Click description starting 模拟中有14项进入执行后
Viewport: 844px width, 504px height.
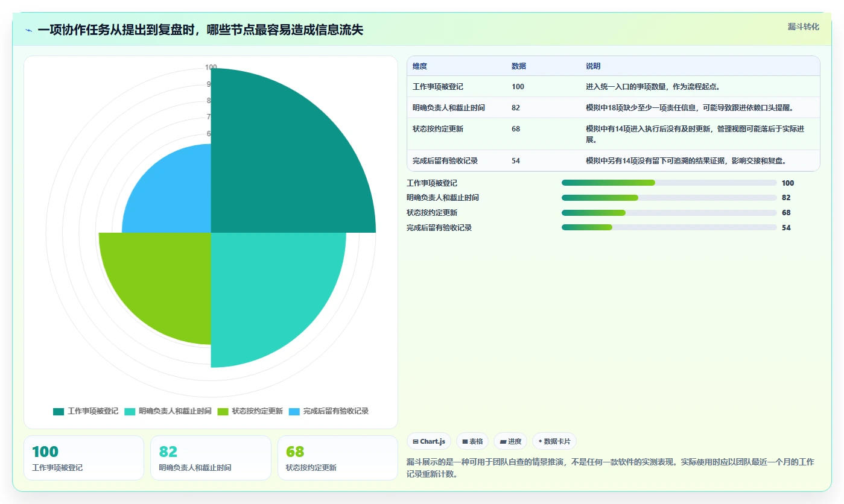coord(695,134)
